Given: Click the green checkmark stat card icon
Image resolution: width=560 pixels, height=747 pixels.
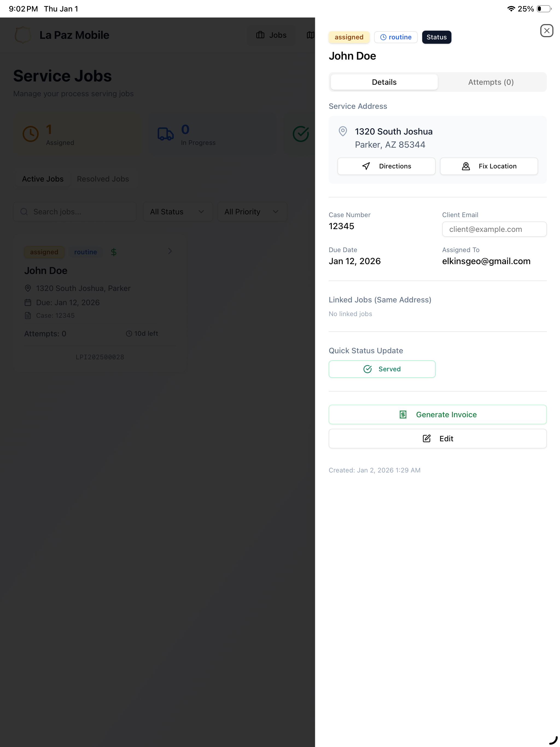Looking at the screenshot, I should point(301,134).
